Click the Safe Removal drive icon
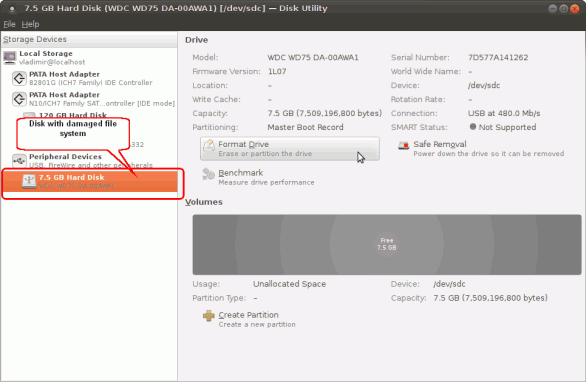 (404, 145)
